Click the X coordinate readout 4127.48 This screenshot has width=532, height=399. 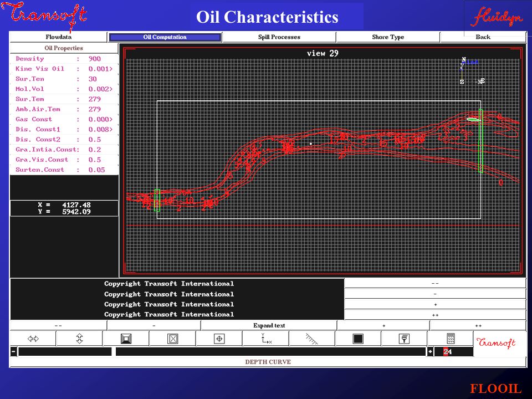click(76, 205)
